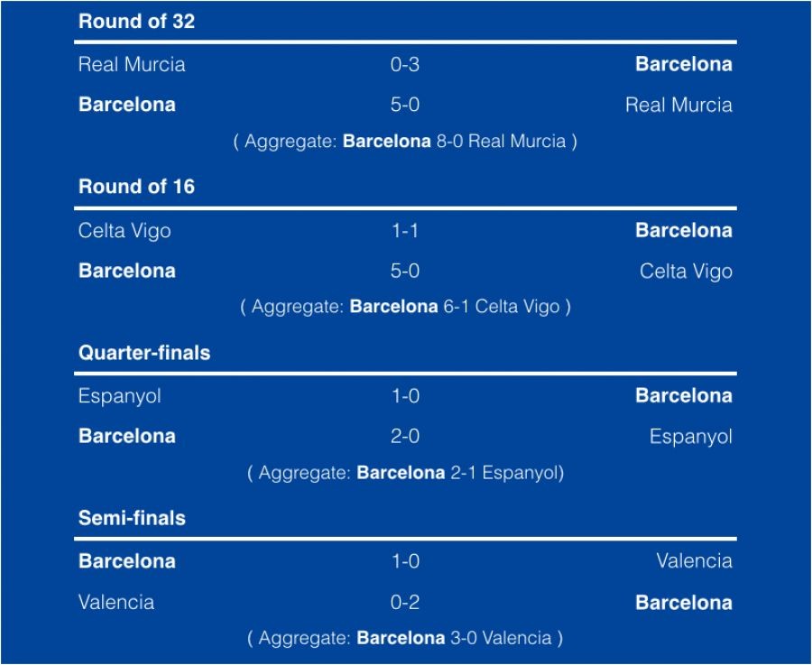Click Real Murcia in the 0-3 row

click(132, 64)
